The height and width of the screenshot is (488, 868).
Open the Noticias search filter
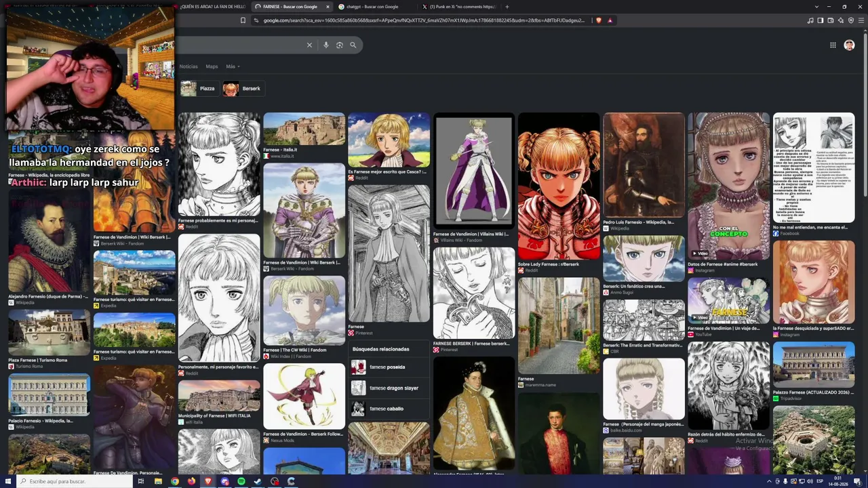[x=189, y=66]
